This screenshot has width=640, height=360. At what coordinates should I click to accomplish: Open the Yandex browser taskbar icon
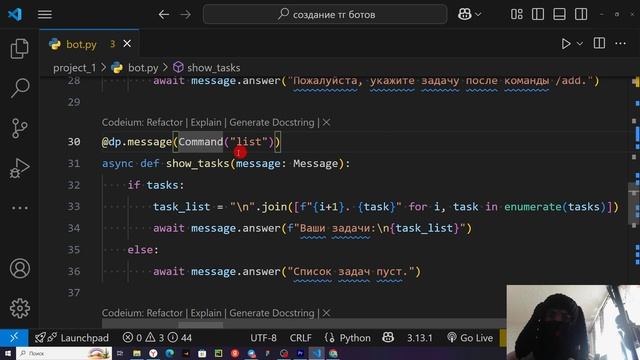[x=153, y=353]
